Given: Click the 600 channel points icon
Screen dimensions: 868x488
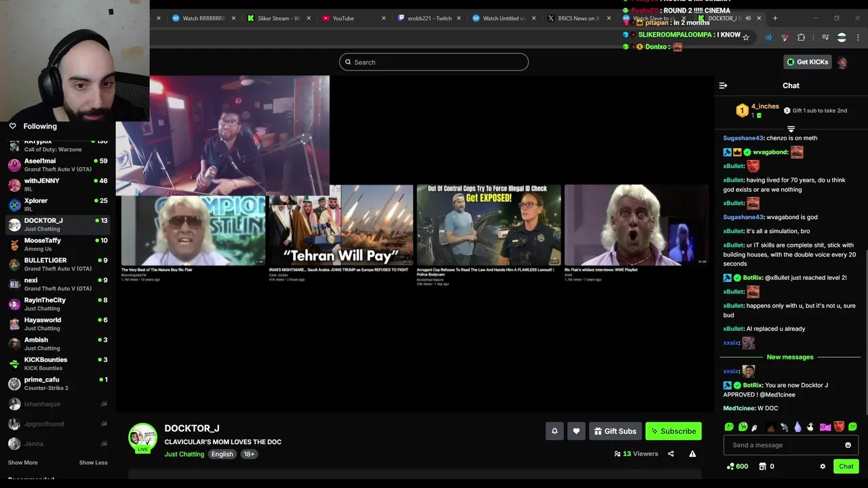Looking at the screenshot, I should coord(736,466).
